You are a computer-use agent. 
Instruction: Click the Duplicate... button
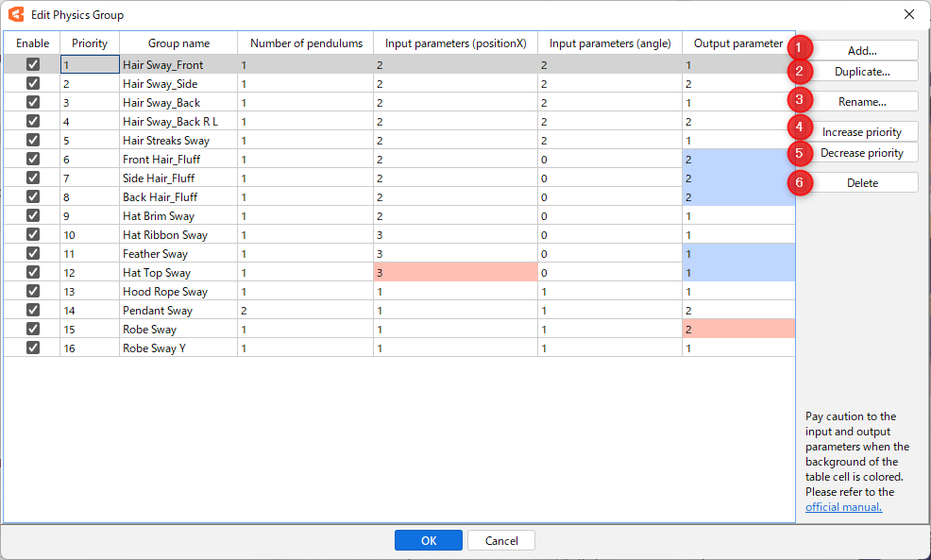[862, 72]
